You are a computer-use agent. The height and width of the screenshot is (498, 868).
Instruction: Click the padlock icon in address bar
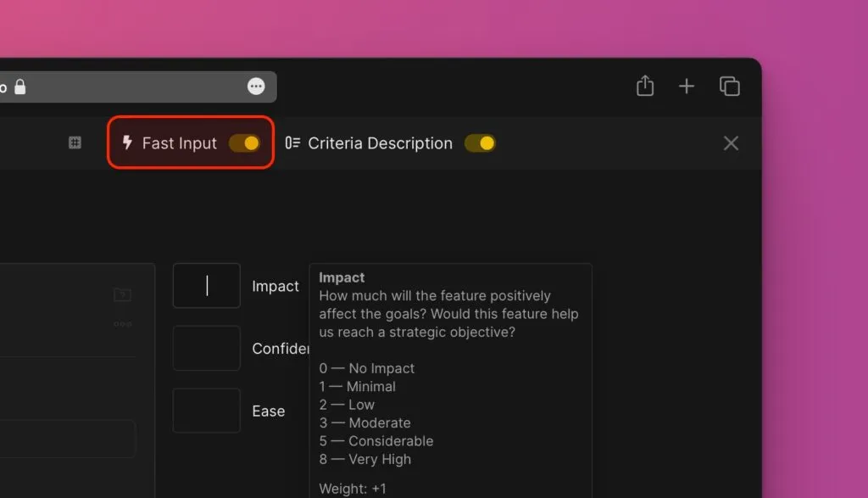point(20,87)
